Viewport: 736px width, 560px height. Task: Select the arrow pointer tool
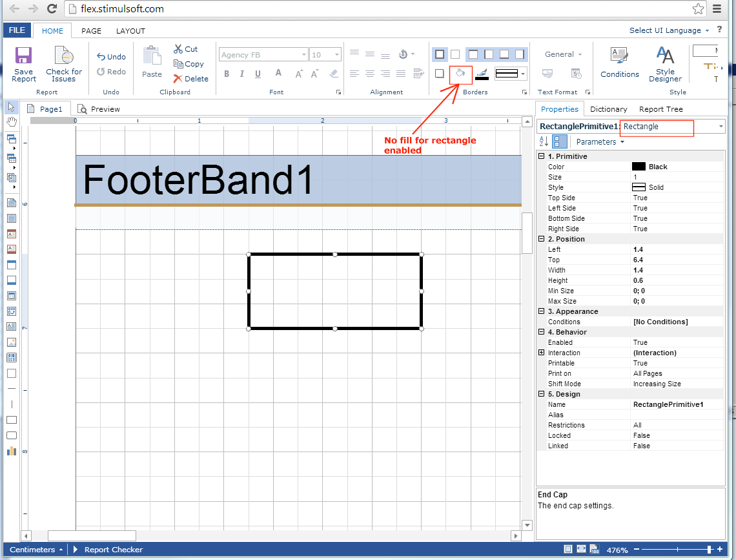pos(11,107)
